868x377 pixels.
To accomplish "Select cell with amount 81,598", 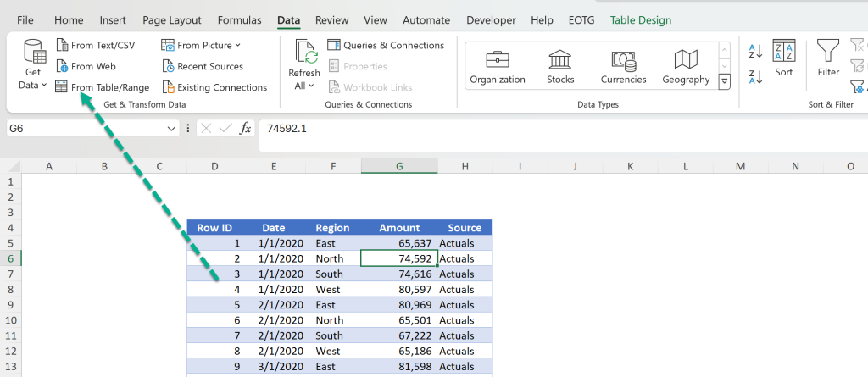I will click(399, 367).
